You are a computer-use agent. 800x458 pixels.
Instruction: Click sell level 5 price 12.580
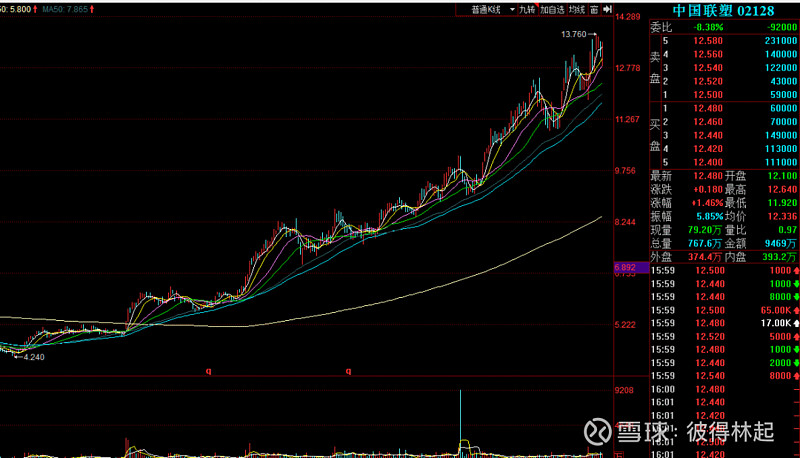tap(708, 41)
